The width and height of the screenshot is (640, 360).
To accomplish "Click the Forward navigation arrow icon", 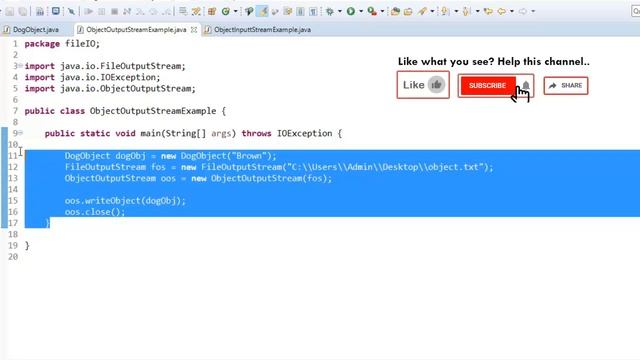I will (523, 11).
